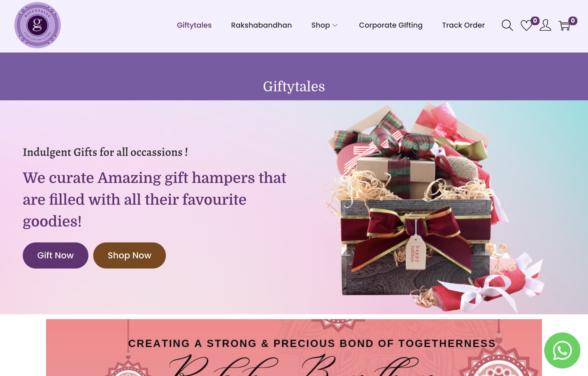Open the Giftytales nav item
The height and width of the screenshot is (376, 588).
194,25
